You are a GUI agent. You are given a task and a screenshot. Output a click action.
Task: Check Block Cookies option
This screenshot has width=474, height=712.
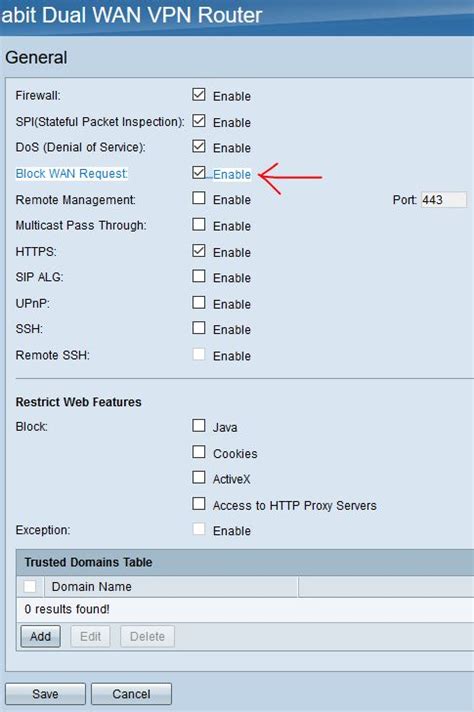click(x=199, y=452)
